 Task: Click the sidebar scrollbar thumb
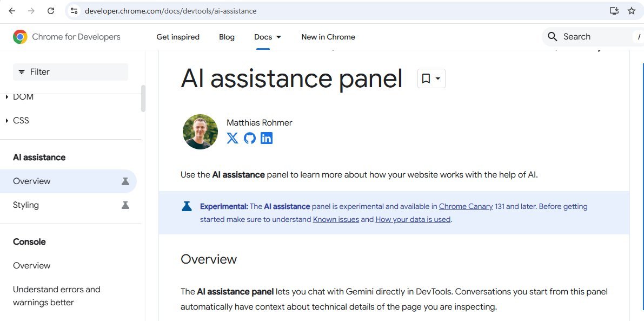tap(143, 99)
